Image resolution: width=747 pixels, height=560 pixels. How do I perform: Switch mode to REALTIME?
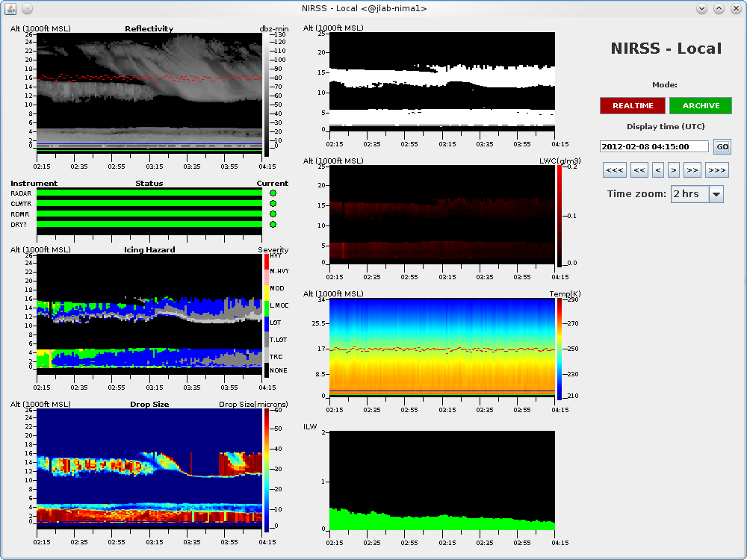point(633,105)
